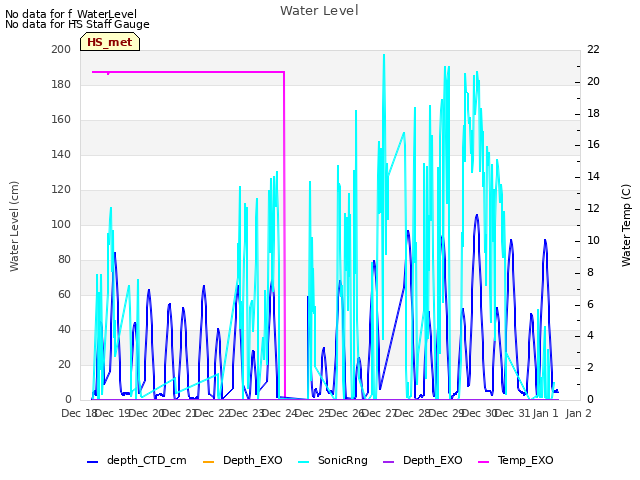Click the 6 tick on water temp axis

(x=590, y=304)
